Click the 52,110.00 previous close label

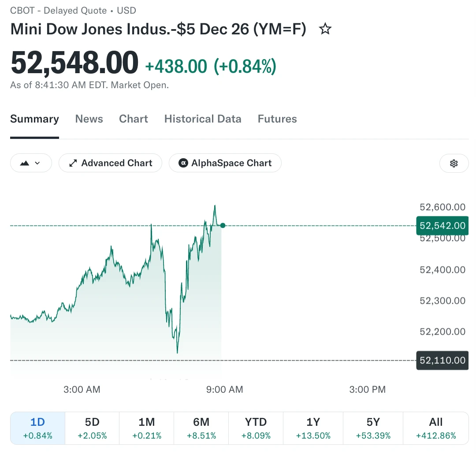click(443, 361)
